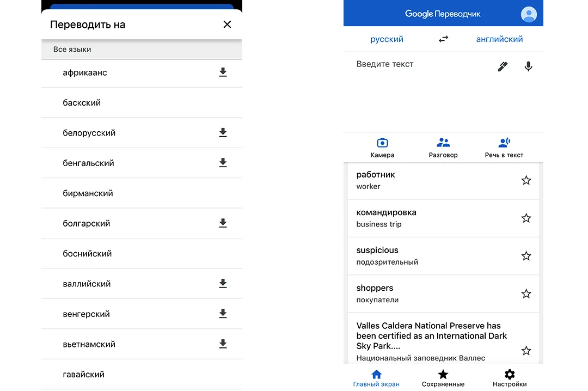Save the shoppers translation with star
This screenshot has height=391, width=588.
tap(526, 294)
